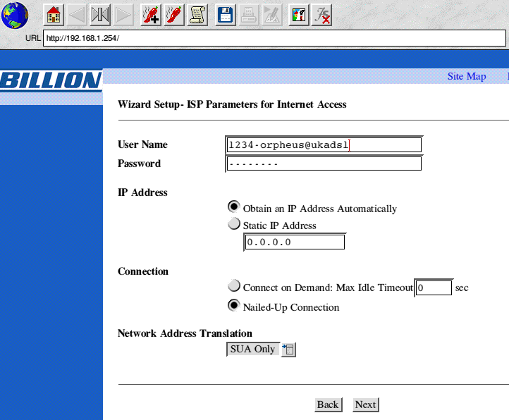Viewport: 509px width, 420px height.
Task: Toggle the image loading picture icon
Action: coord(298,15)
